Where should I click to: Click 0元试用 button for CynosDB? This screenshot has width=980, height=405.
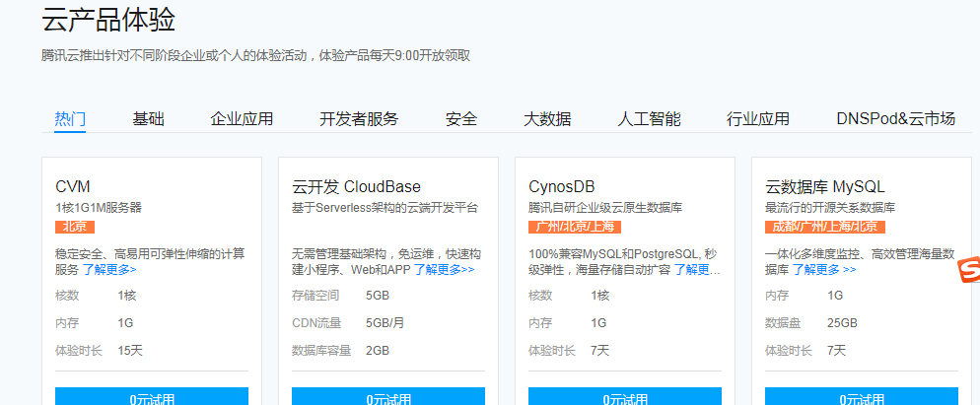click(625, 396)
